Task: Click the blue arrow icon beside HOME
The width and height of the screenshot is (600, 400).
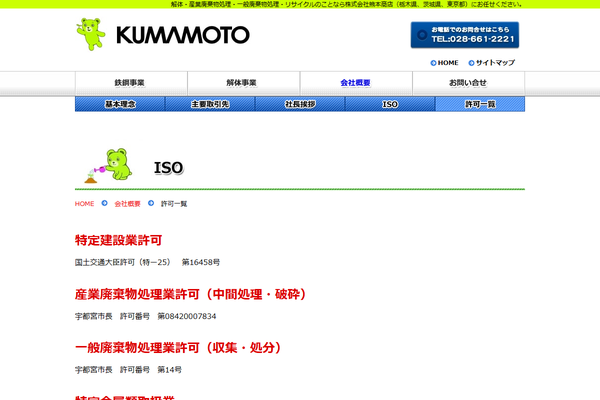Action: tap(433, 63)
